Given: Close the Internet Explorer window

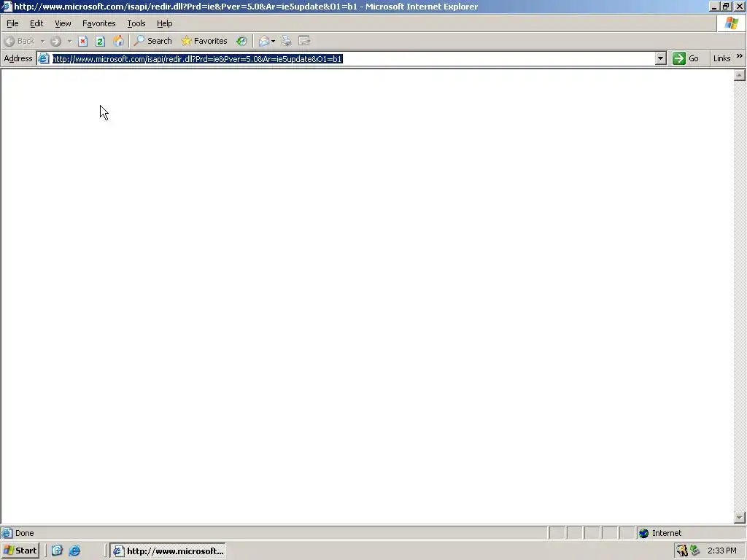Looking at the screenshot, I should (740, 7).
